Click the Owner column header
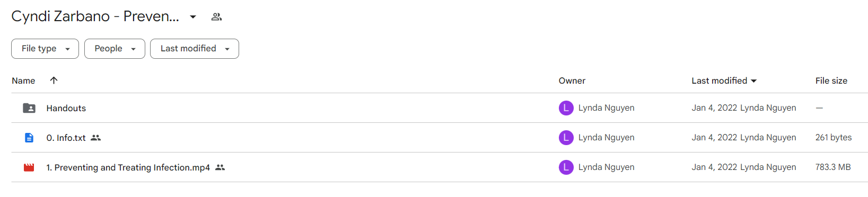Screen dimensions: 868x197 [x=572, y=81]
